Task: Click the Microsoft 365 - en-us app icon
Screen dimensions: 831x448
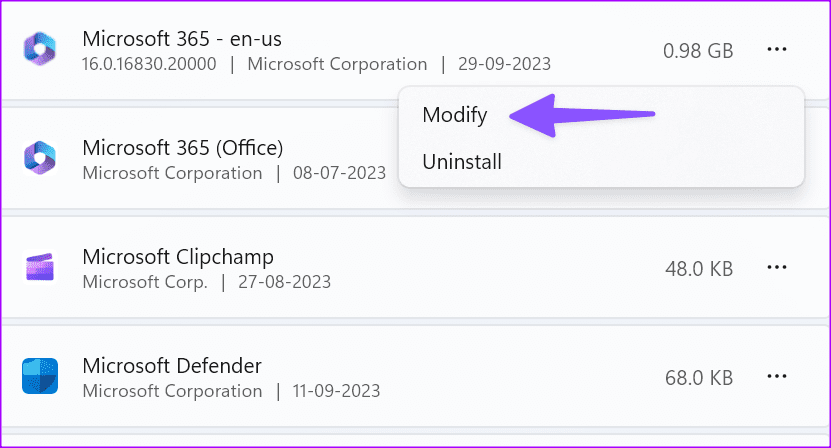Action: click(40, 49)
